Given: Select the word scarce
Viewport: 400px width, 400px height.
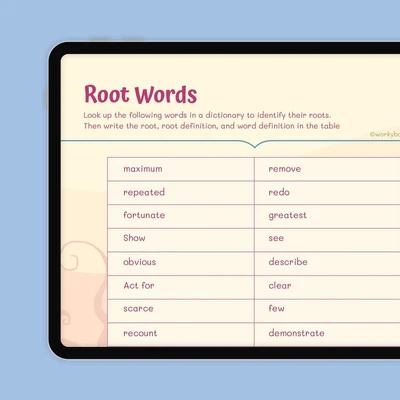Looking at the screenshot, I should pyautogui.click(x=138, y=309).
